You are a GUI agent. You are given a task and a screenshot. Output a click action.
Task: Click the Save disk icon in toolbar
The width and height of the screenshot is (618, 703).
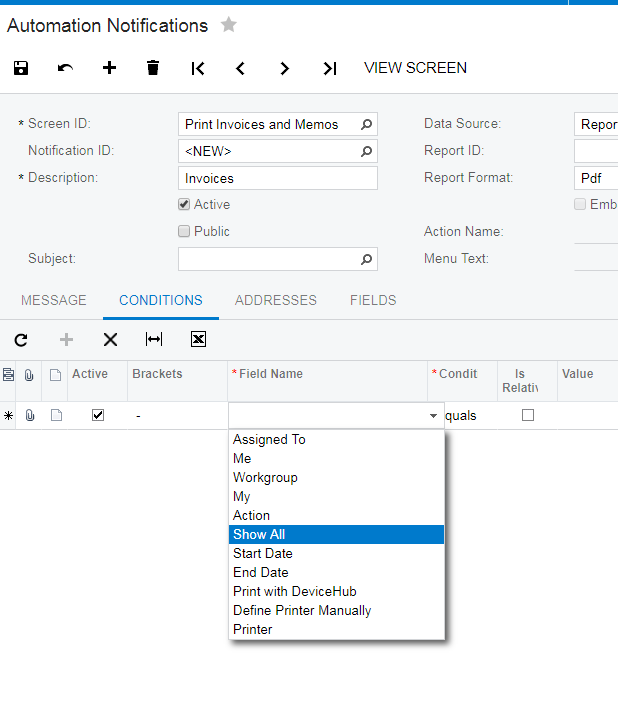coord(21,68)
